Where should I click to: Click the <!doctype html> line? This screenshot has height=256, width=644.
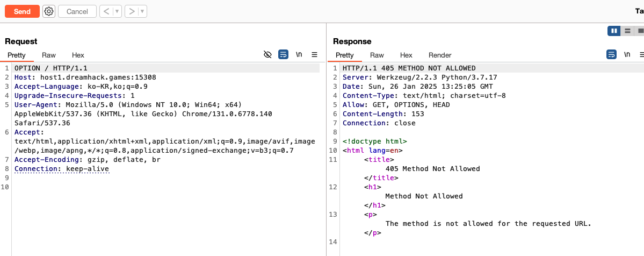click(x=375, y=141)
